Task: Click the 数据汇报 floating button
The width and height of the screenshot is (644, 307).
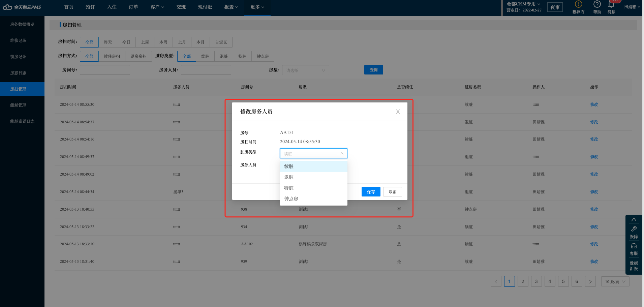Action: (634, 266)
